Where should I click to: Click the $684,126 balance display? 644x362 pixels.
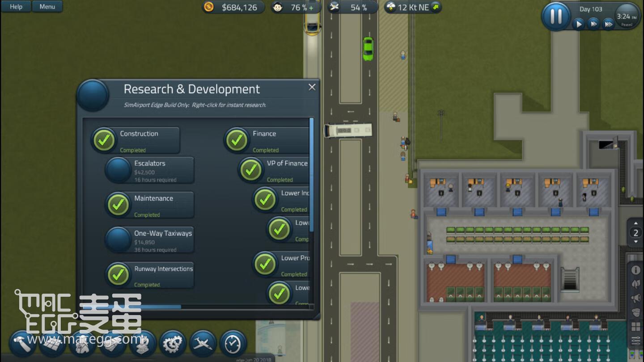(x=239, y=7)
